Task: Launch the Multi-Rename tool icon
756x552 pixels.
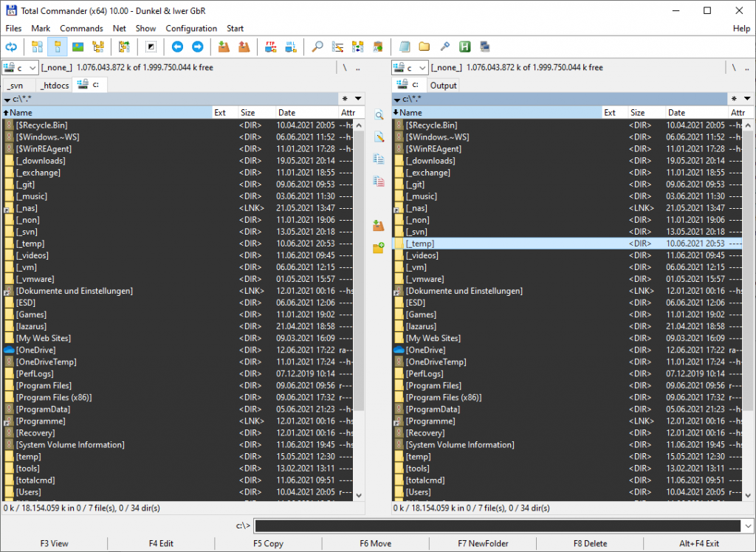Action: coord(337,46)
